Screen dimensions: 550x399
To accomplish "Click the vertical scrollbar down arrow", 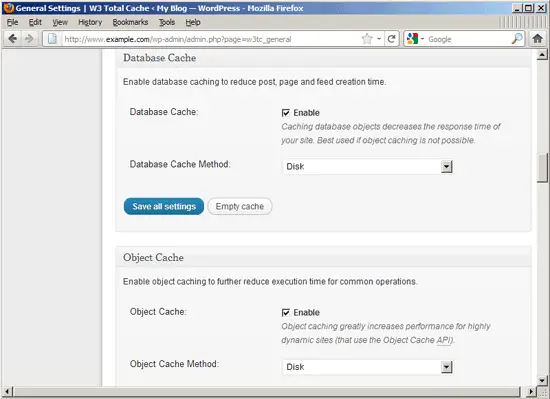I will pos(542,380).
